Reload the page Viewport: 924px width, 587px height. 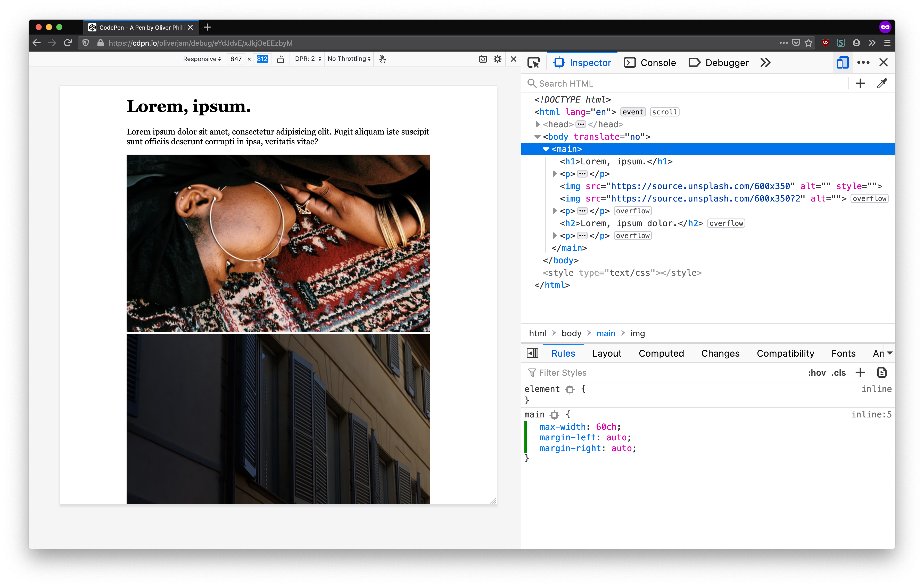68,43
